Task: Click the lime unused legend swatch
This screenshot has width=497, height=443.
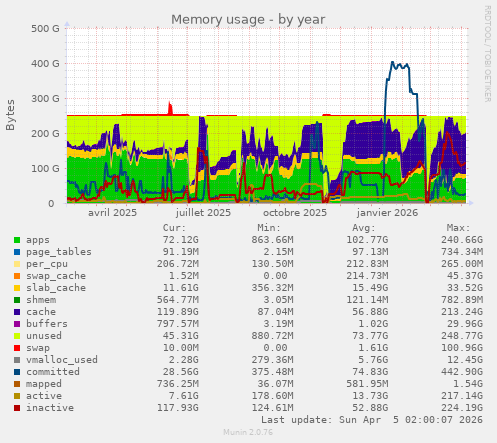Action: point(17,336)
